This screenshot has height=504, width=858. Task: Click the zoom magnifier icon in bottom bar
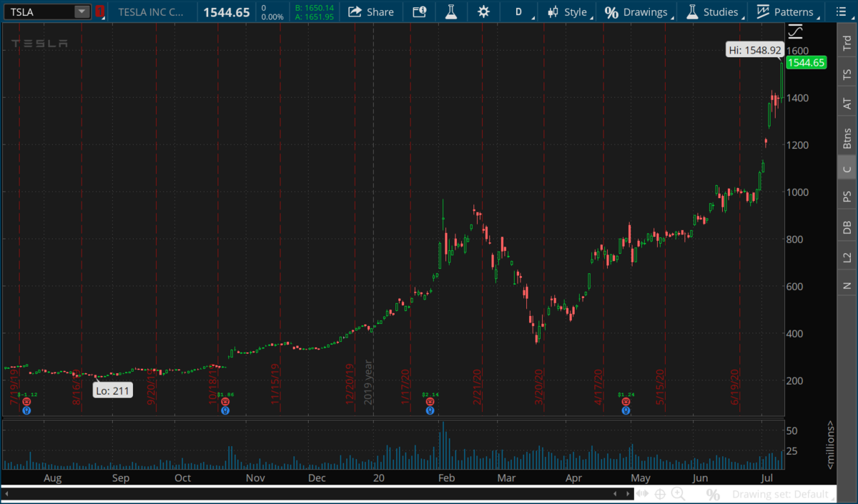click(678, 494)
